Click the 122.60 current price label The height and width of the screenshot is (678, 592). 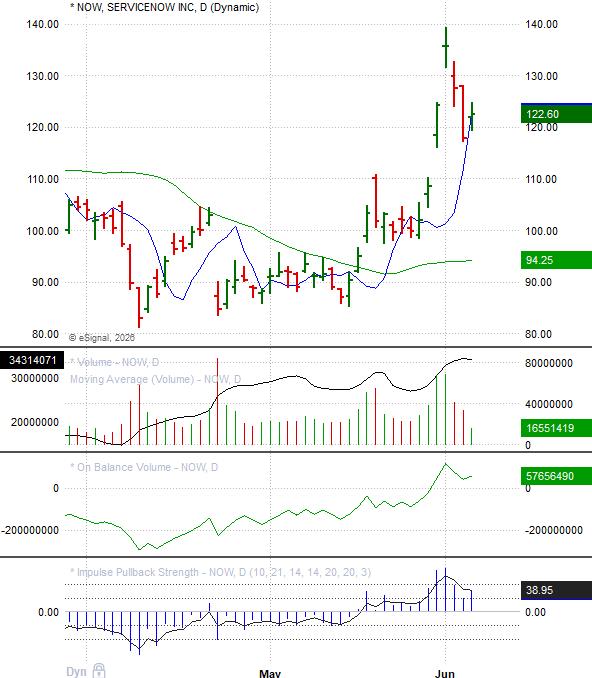[x=556, y=114]
